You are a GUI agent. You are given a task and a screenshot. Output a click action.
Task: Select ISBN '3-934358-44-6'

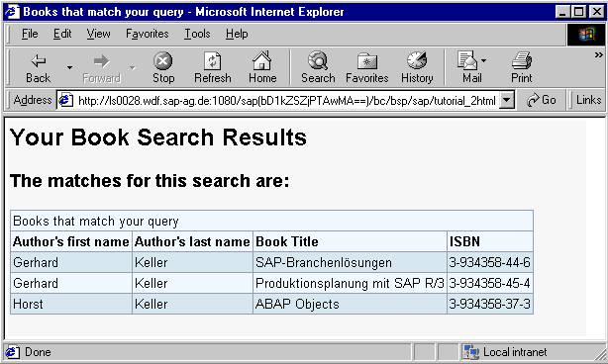[x=489, y=262]
